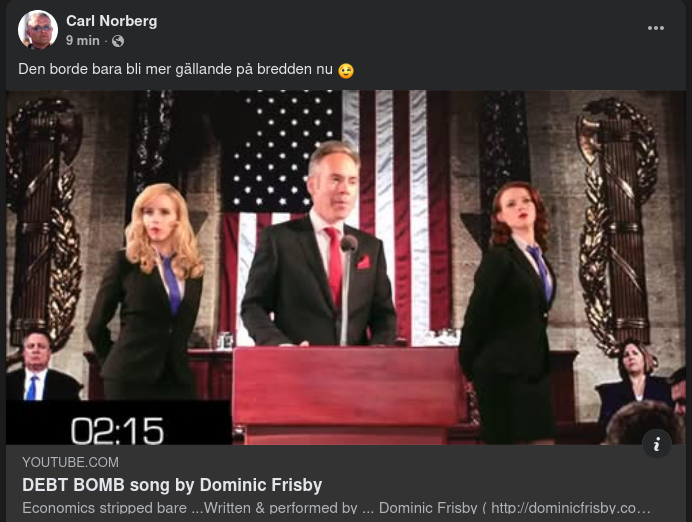Click seated woman at thumbnail's right edge

(634, 375)
